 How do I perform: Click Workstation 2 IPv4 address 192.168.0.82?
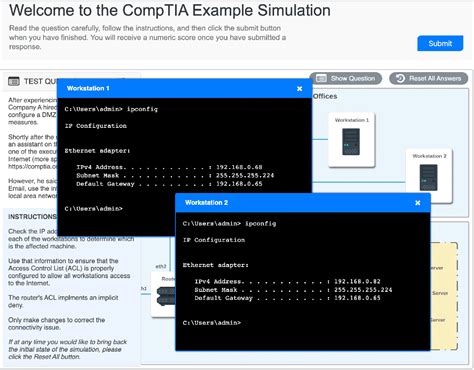(357, 282)
